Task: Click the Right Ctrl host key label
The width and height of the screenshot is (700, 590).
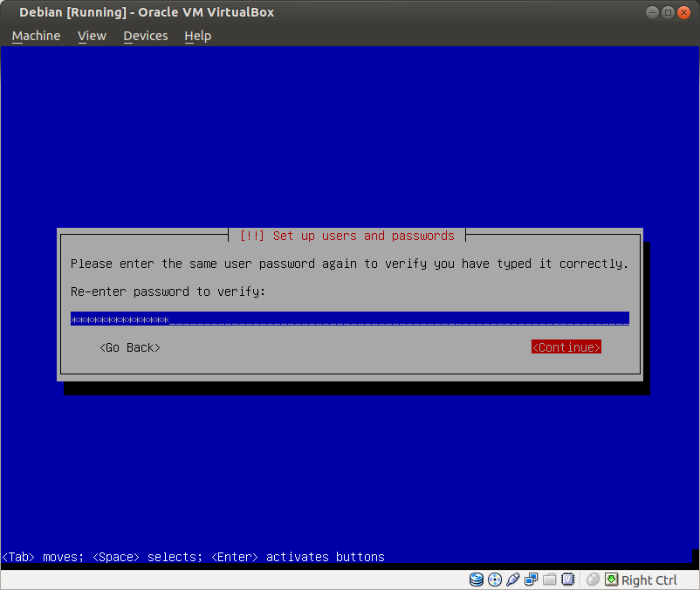Action: [649, 580]
